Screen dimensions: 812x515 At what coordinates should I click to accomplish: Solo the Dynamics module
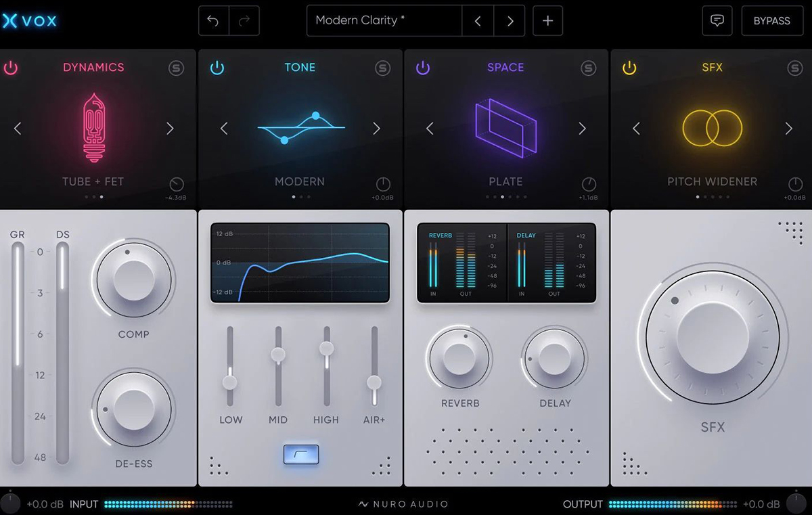tap(176, 68)
